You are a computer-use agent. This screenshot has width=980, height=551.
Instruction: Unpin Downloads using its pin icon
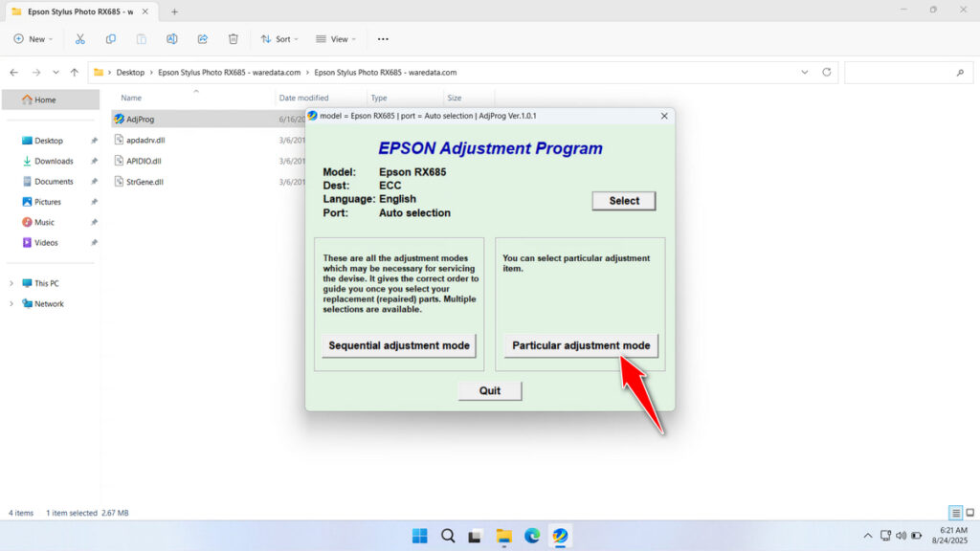(94, 161)
